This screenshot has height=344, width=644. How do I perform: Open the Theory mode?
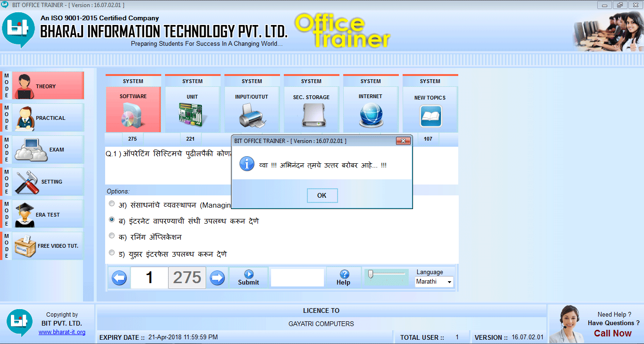48,85
